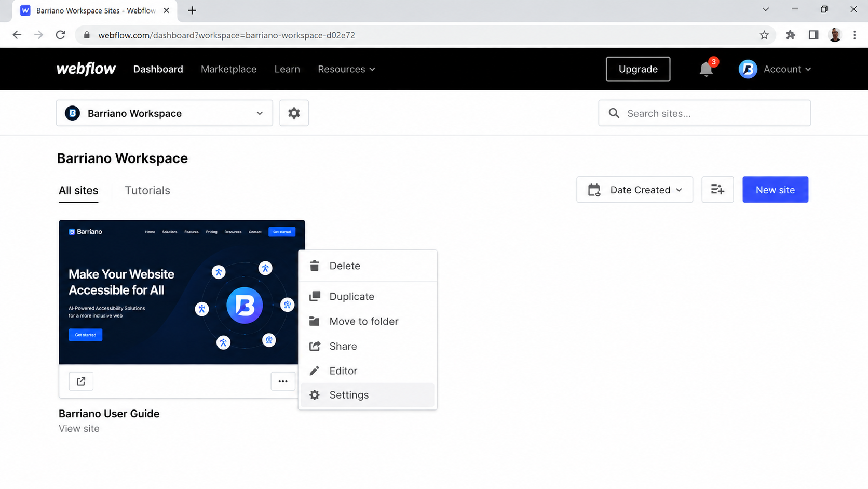Screen dimensions: 868x489
Task: Open the Date Created sort dropdown
Action: 634,190
